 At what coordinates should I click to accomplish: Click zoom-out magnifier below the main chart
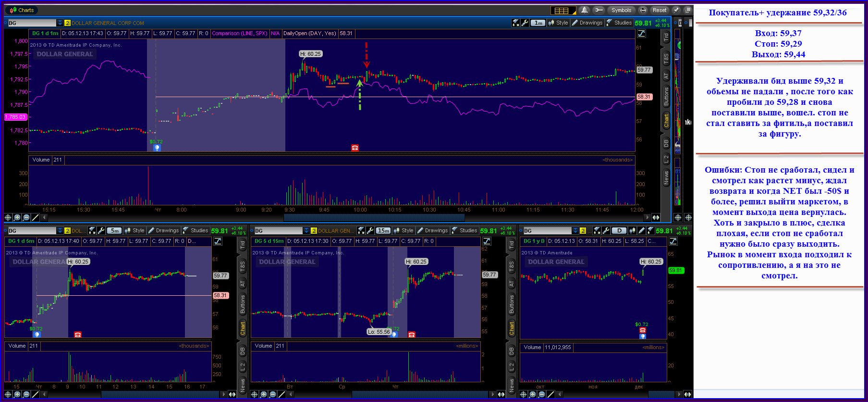pos(26,217)
